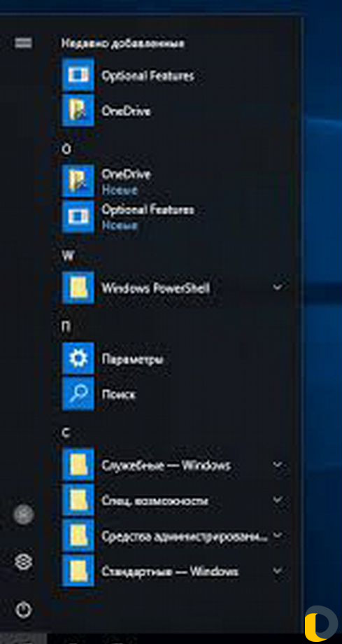Click the Optional Features icon under recently added
The height and width of the screenshot is (644, 342).
pyautogui.click(x=78, y=75)
